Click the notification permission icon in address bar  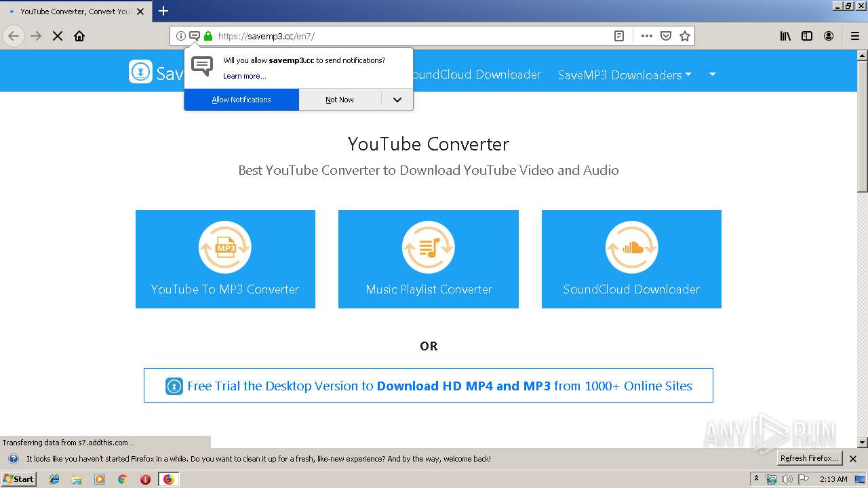click(x=195, y=36)
